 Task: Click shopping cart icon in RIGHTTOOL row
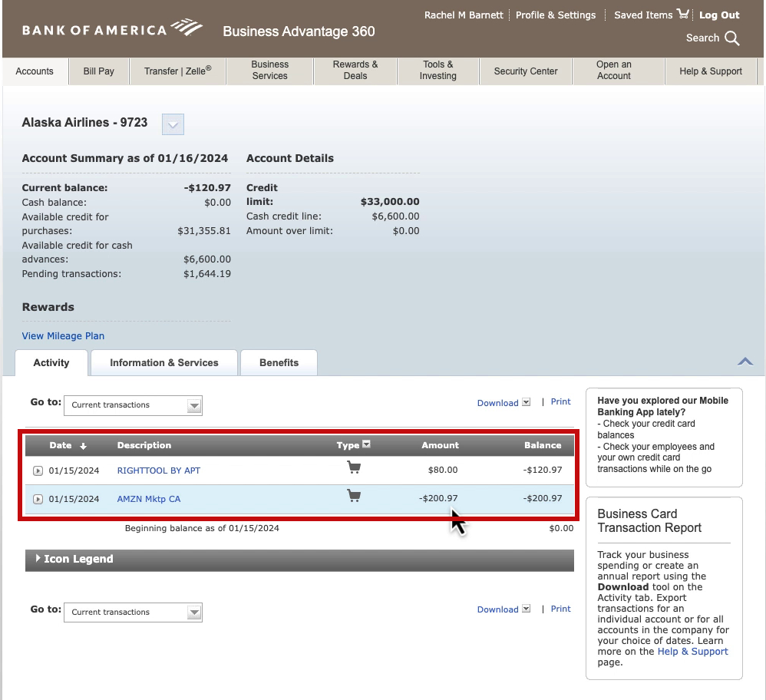point(354,467)
